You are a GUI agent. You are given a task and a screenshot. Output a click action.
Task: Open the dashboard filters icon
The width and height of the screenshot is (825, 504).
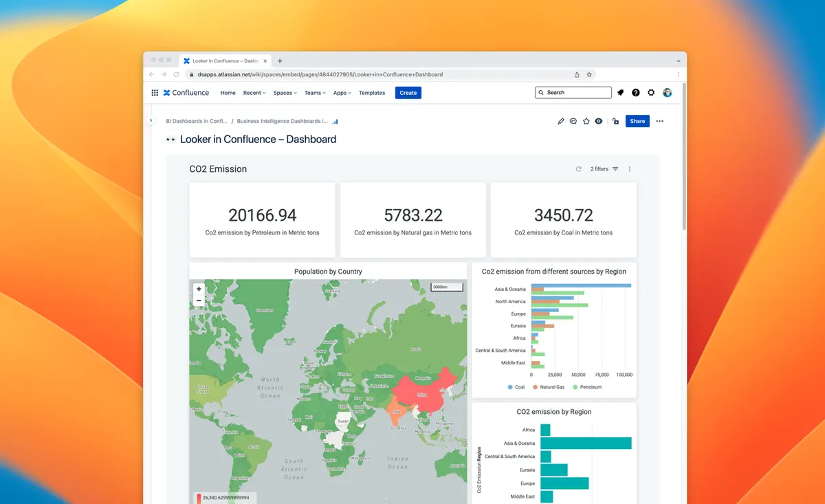pos(615,169)
